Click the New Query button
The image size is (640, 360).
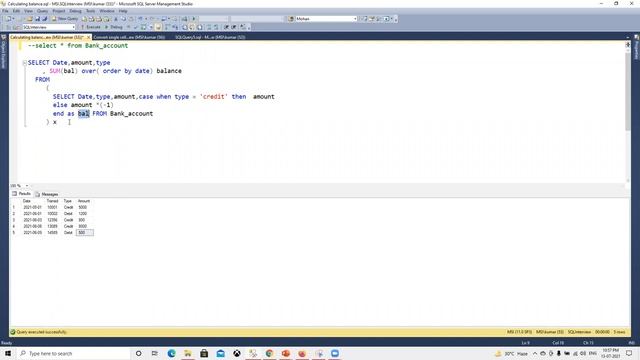pyautogui.click(x=65, y=19)
